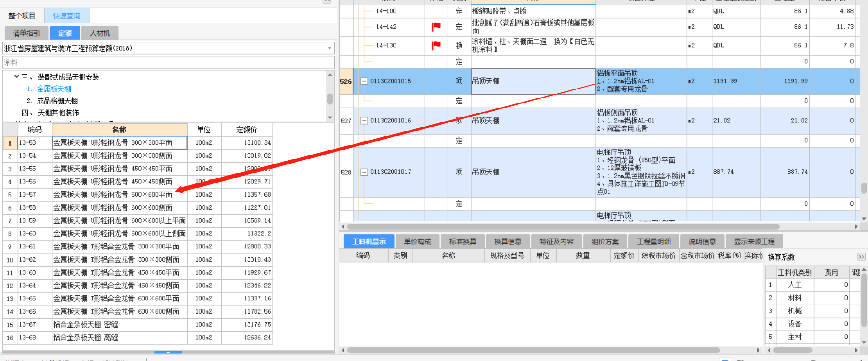Click the main grid vertical scrollbar down arrow
This screenshot has width=868, height=361.
(864, 219)
